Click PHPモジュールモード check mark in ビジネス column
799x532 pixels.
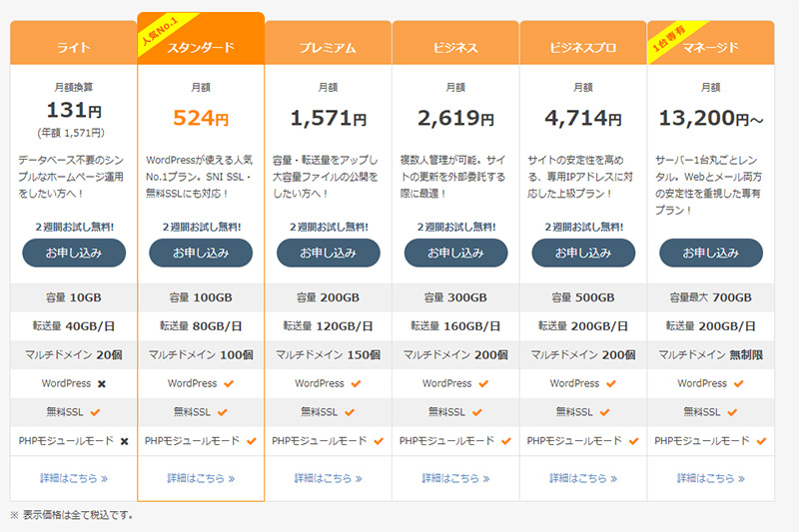pos(506,441)
